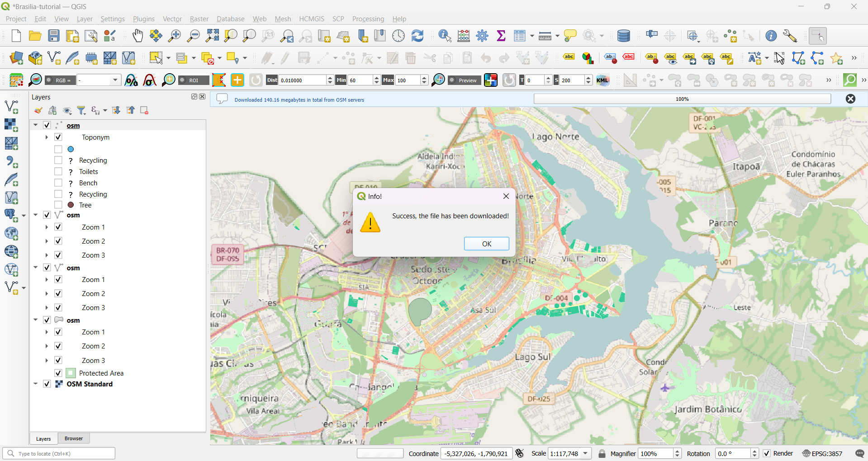Open the Raster menu
The height and width of the screenshot is (461, 868).
[x=199, y=19]
